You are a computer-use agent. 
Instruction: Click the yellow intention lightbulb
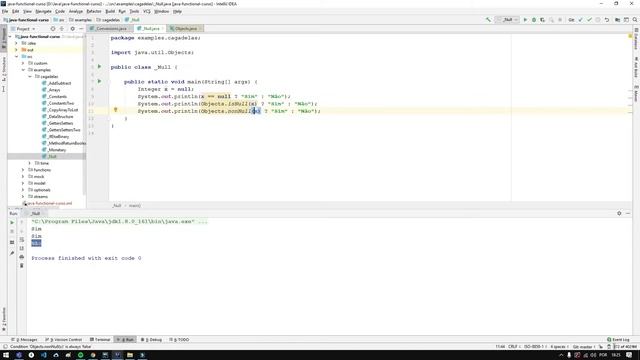coord(116,109)
